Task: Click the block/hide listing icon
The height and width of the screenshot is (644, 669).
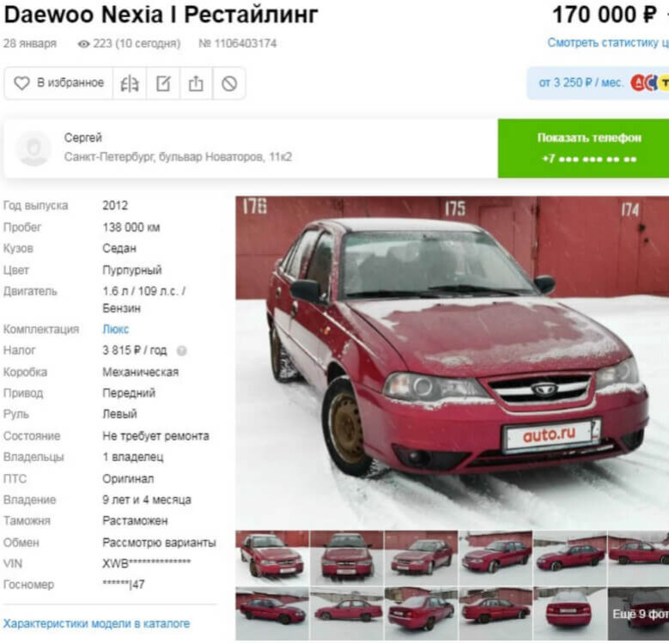Action: click(229, 83)
